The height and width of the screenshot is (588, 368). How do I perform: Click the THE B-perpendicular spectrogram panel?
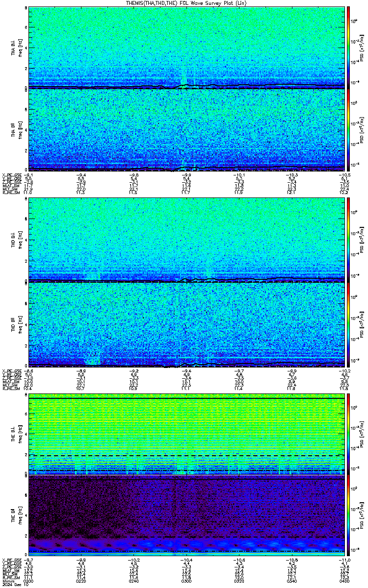tap(186, 435)
